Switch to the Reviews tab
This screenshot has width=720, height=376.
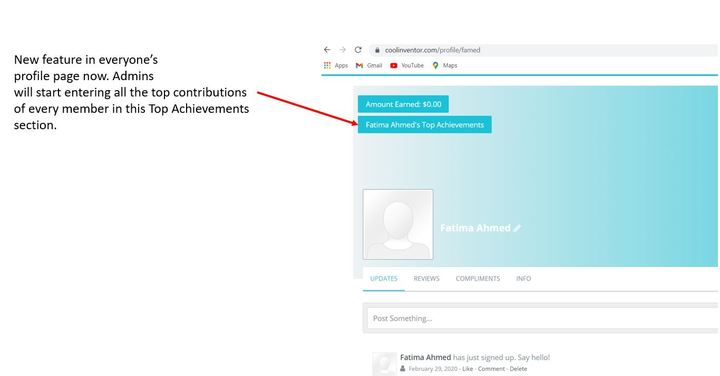(x=427, y=278)
